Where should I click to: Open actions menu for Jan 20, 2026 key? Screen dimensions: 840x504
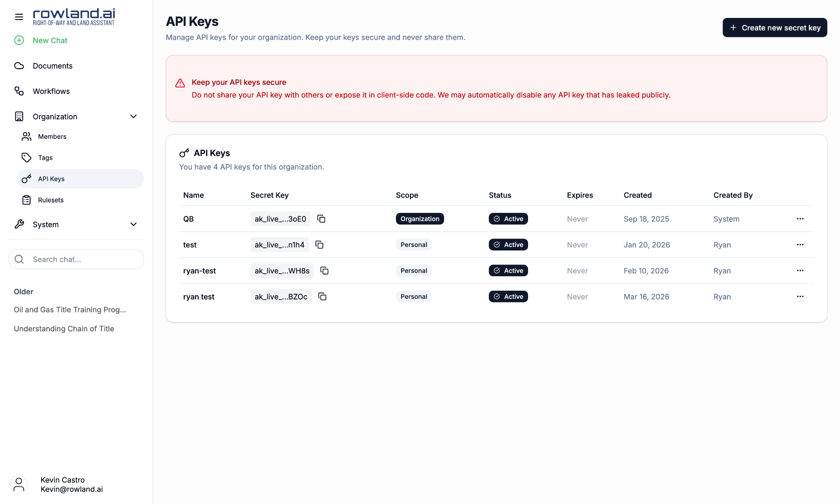pyautogui.click(x=800, y=244)
